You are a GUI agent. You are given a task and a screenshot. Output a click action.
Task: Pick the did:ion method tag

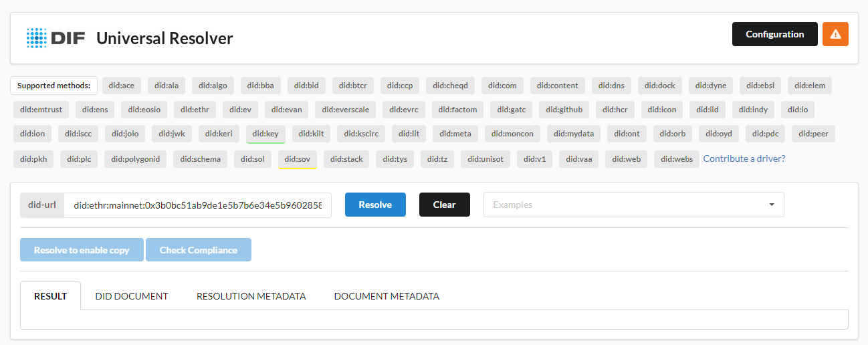point(32,134)
